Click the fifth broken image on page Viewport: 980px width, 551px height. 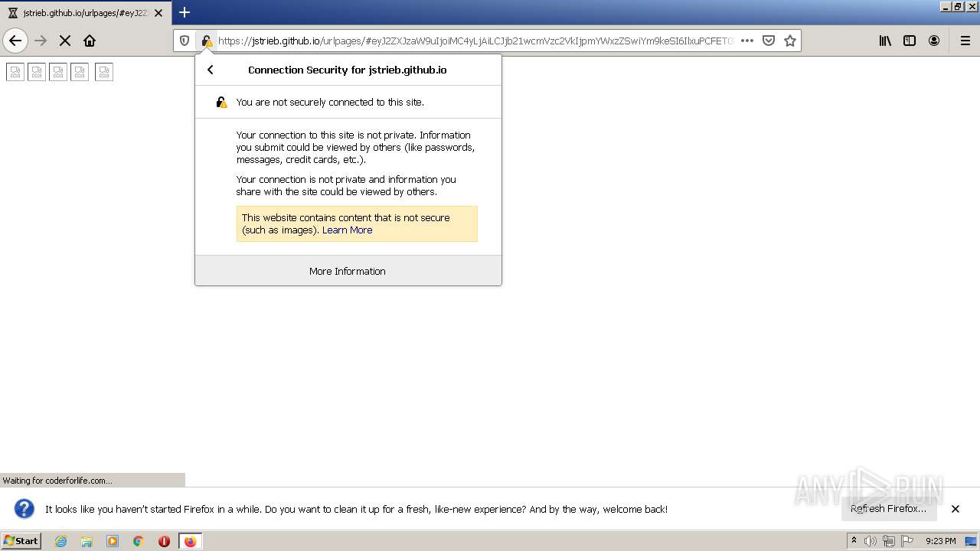(104, 72)
